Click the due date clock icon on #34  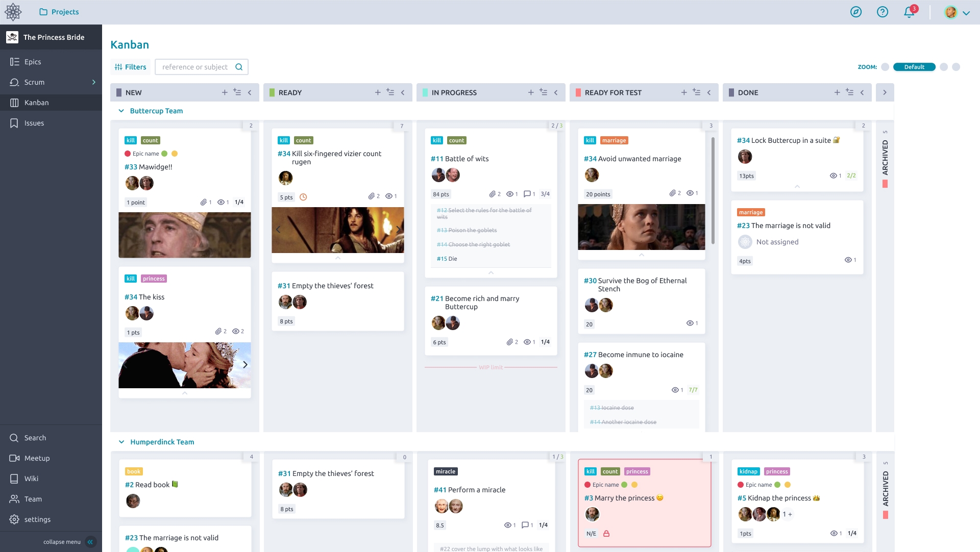[304, 196]
